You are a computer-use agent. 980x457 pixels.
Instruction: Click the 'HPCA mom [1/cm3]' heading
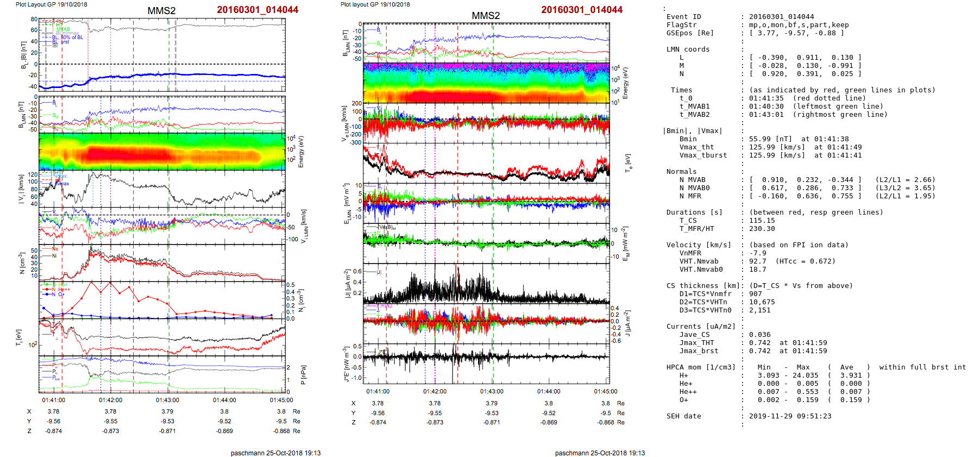[701, 367]
